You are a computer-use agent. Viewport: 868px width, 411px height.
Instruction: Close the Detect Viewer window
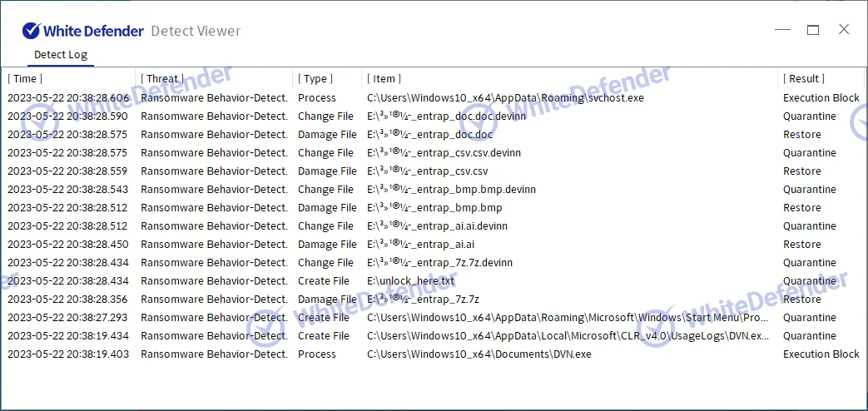844,30
